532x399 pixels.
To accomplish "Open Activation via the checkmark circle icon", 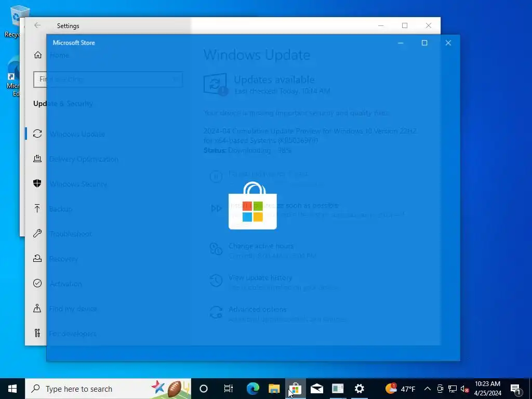I will [x=37, y=283].
